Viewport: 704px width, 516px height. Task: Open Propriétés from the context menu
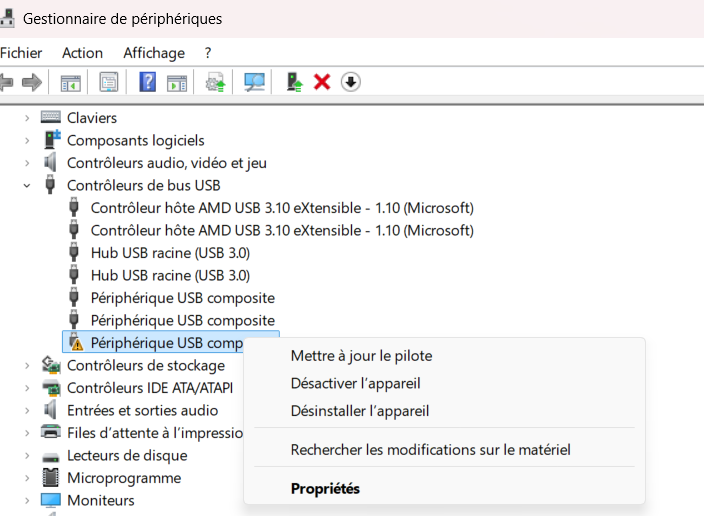click(x=325, y=489)
